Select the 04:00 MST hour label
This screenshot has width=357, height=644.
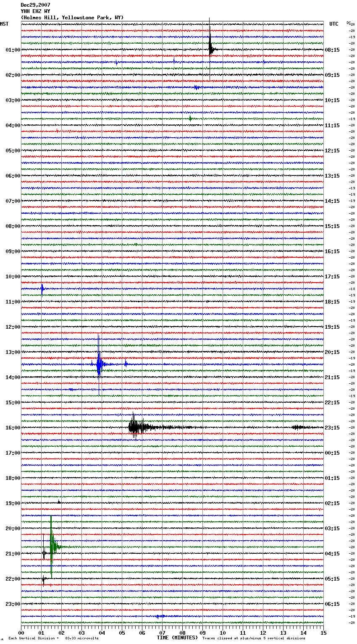tap(13, 126)
